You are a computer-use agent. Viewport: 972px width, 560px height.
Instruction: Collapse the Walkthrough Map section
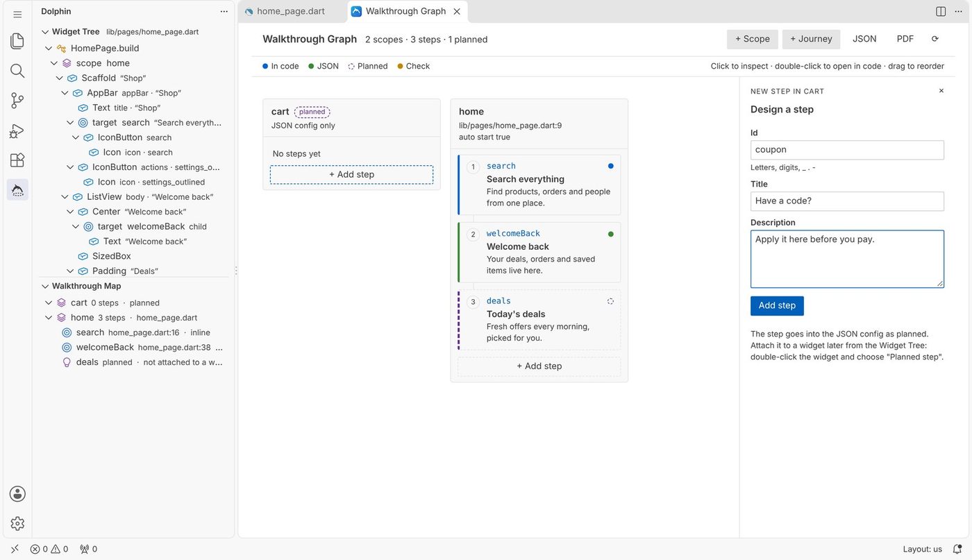pos(45,286)
